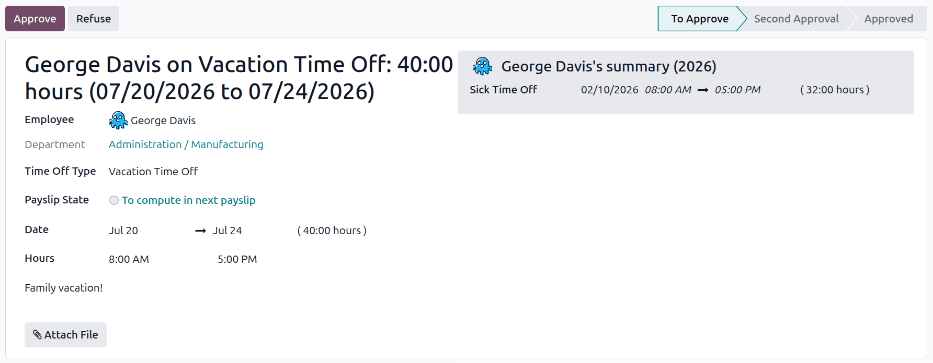933x363 pixels.
Task: Click To compute in next payslip link
Action: [189, 201]
